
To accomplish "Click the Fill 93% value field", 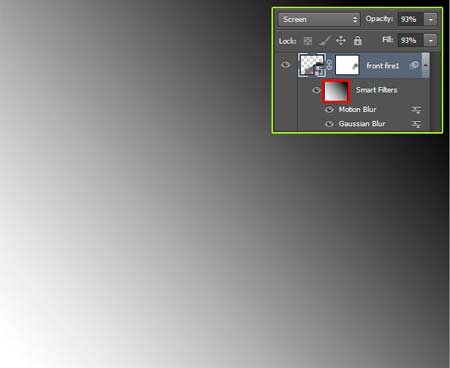I will (410, 40).
